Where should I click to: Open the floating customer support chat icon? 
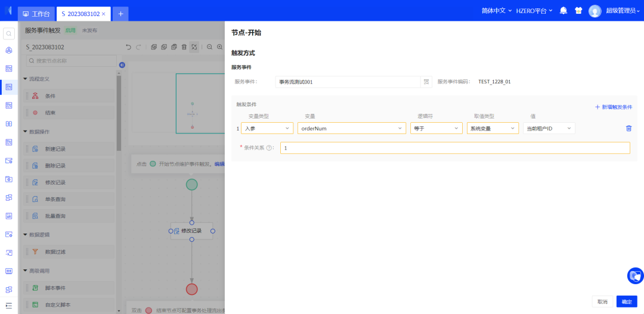pyautogui.click(x=635, y=276)
